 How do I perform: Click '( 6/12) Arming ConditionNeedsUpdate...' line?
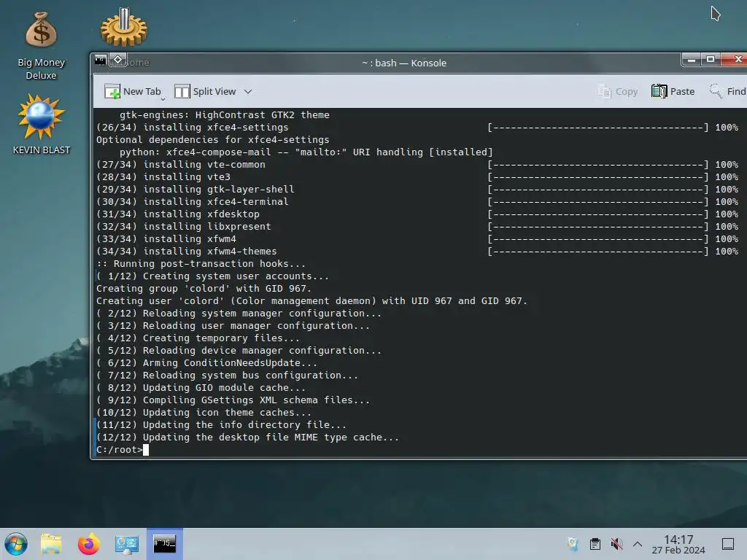tap(206, 363)
